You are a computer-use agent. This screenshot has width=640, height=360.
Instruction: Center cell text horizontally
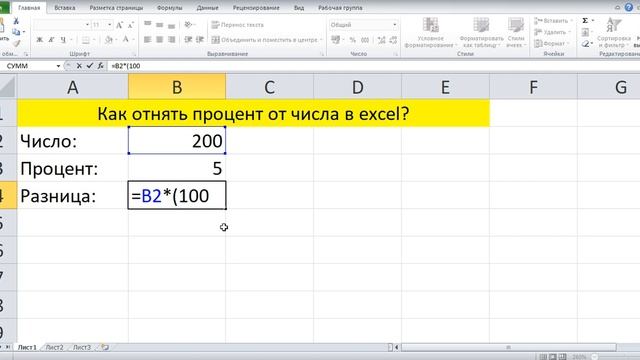tap(160, 40)
